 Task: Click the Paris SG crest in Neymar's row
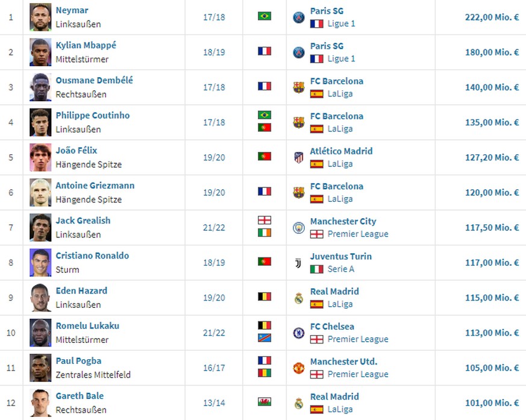tap(298, 17)
